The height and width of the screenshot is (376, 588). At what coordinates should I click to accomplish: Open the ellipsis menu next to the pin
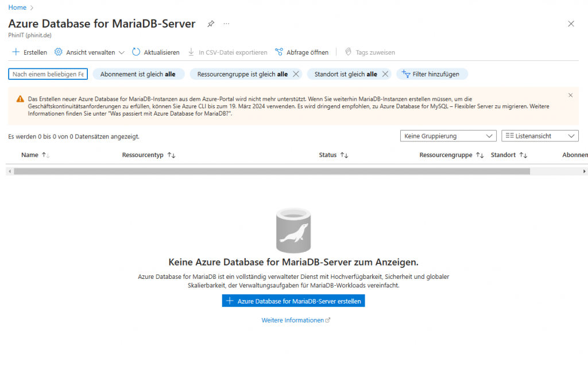pos(226,24)
